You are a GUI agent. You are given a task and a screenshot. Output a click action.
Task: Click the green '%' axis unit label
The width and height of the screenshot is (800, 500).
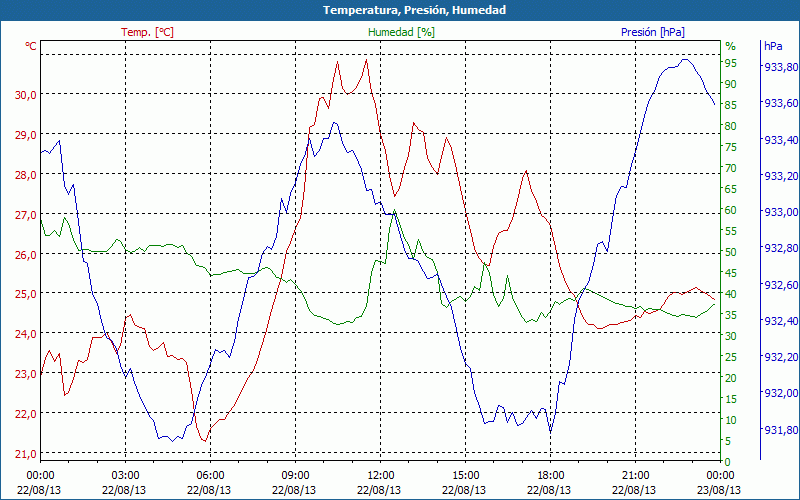pyautogui.click(x=731, y=46)
